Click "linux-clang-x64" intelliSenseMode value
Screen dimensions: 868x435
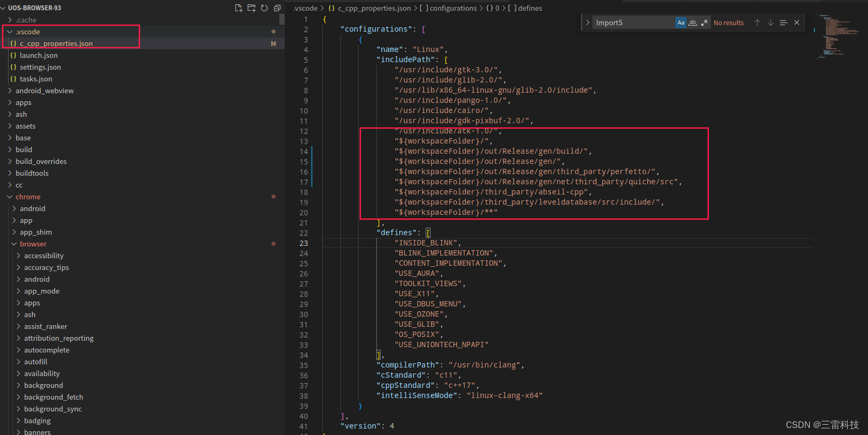pyautogui.click(x=505, y=395)
